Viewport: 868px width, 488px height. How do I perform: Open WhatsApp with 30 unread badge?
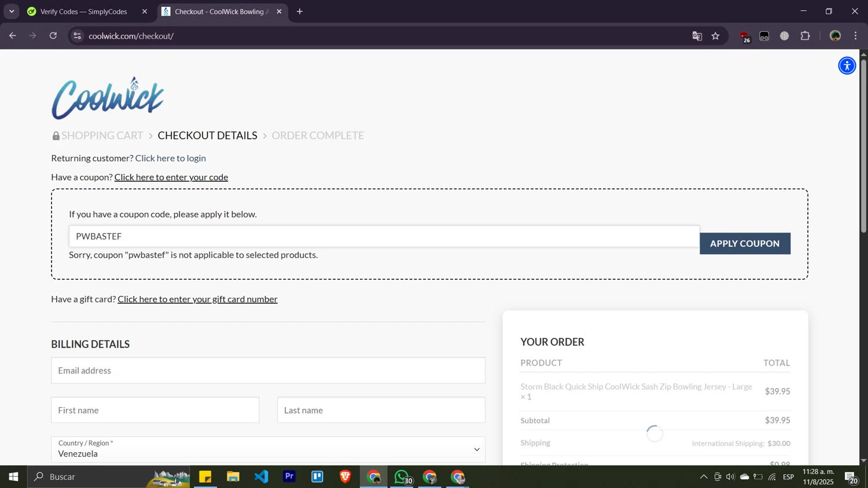pyautogui.click(x=403, y=477)
